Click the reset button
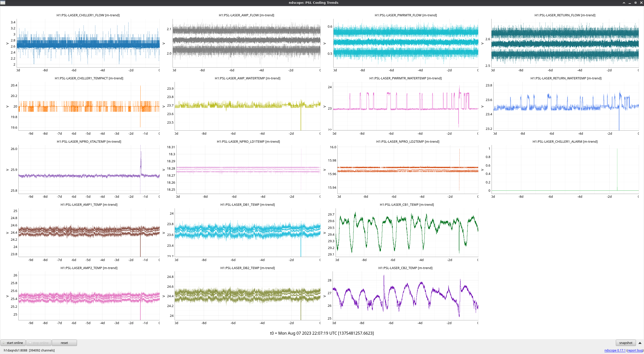This screenshot has height=354, width=644. coord(64,343)
